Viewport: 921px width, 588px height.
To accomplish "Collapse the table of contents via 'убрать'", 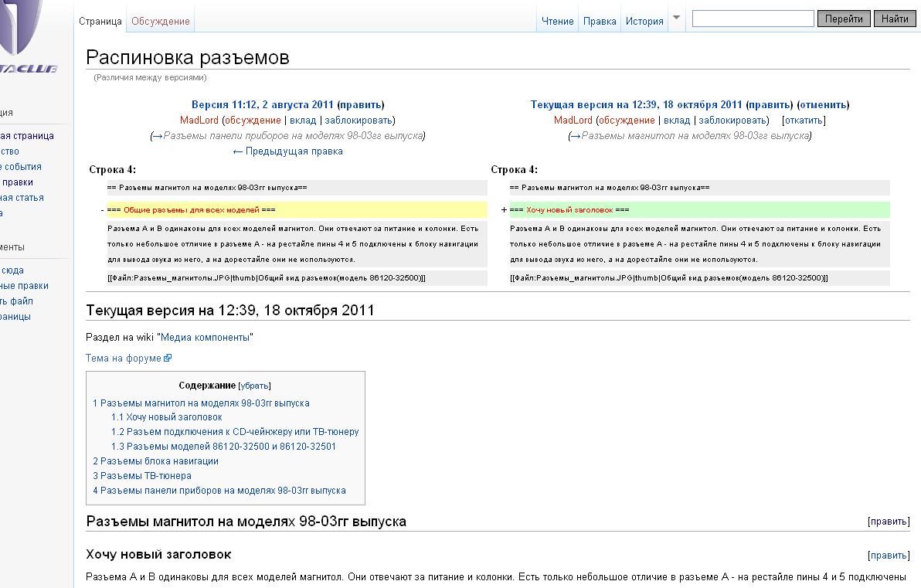I will pos(254,386).
